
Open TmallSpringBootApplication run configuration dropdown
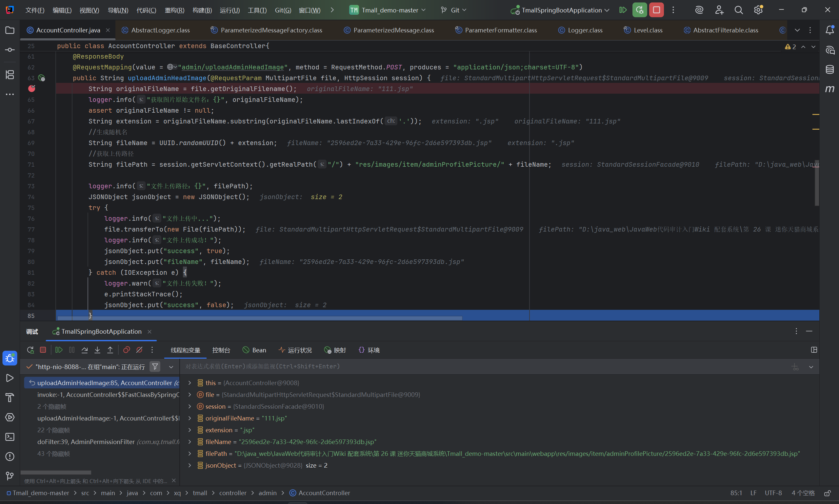[x=561, y=10]
